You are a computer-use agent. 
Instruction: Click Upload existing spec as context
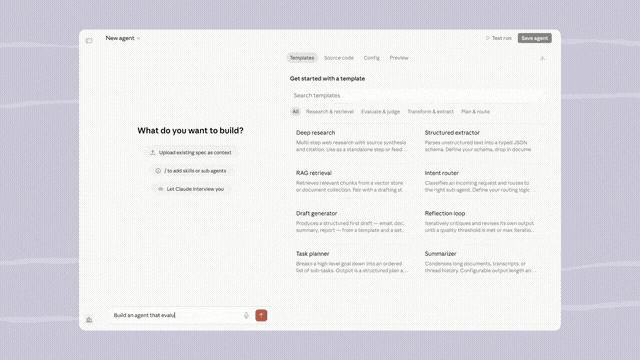click(x=191, y=153)
